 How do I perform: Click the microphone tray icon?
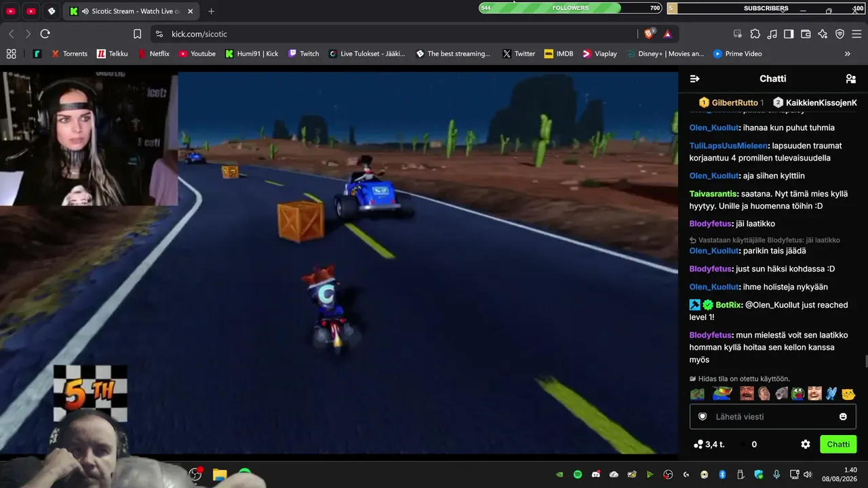[x=776, y=474]
